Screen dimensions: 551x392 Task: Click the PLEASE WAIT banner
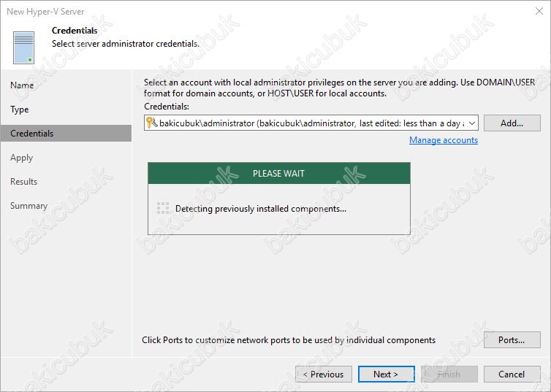[x=279, y=173]
